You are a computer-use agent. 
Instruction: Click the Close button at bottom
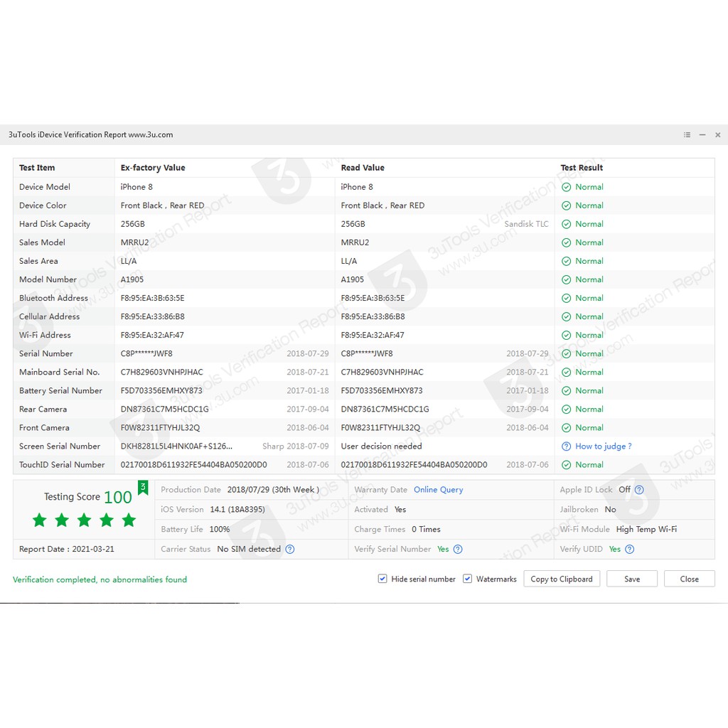[x=689, y=579]
